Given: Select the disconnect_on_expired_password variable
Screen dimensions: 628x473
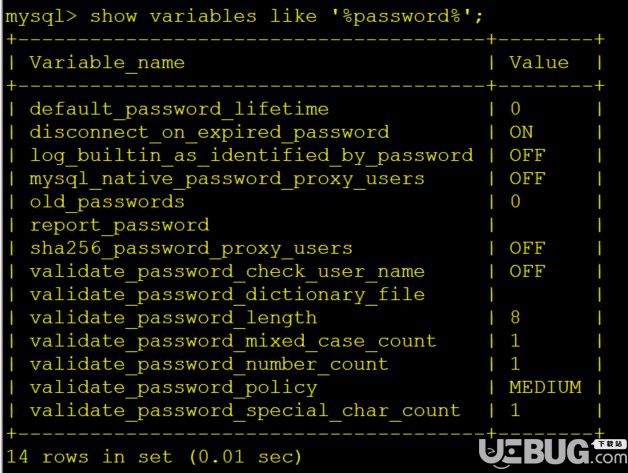Looking at the screenshot, I should (209, 133).
